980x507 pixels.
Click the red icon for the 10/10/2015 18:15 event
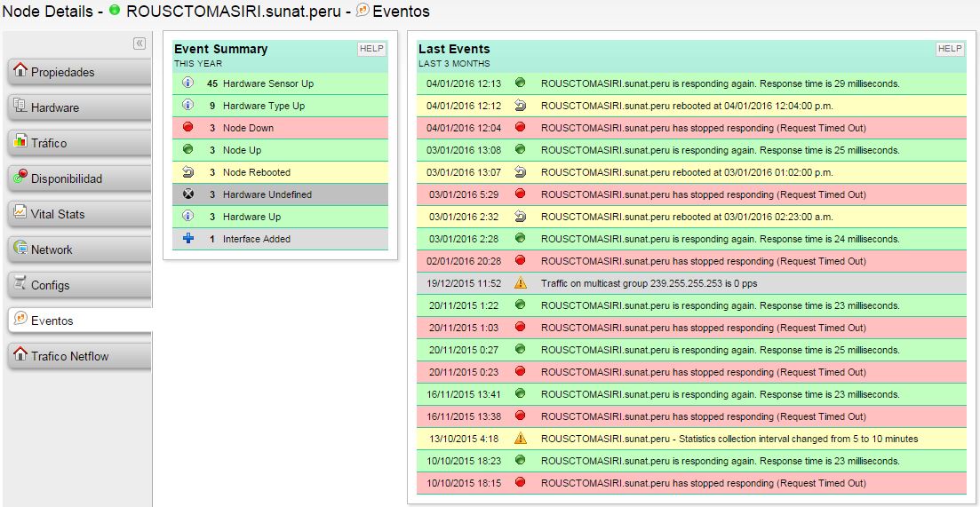[520, 482]
